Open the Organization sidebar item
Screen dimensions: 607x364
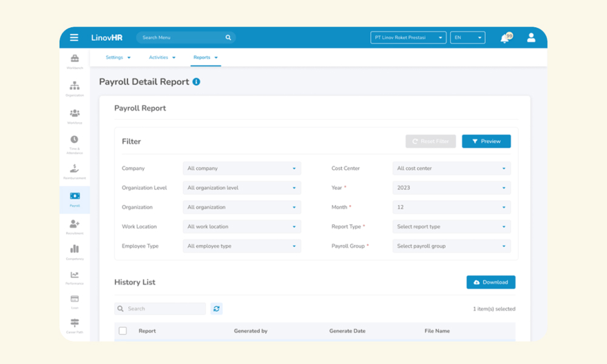pos(75,89)
